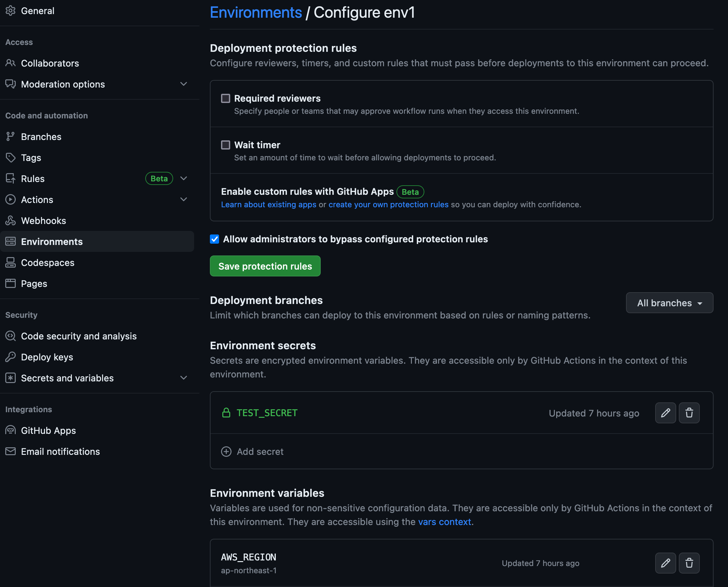The height and width of the screenshot is (587, 728).
Task: Click the Save protection rules button
Action: 265,266
